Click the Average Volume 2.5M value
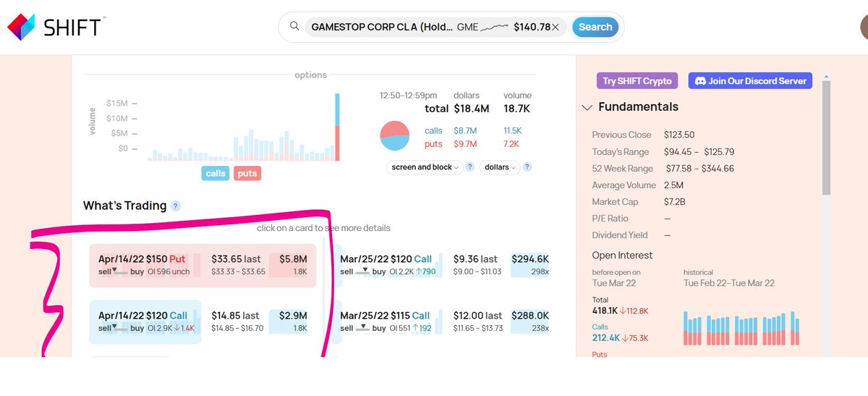Screen dimensions: 868x396 (x=673, y=185)
